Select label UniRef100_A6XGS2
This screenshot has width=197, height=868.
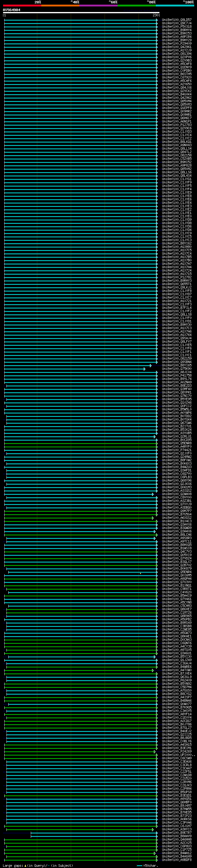[177, 518]
